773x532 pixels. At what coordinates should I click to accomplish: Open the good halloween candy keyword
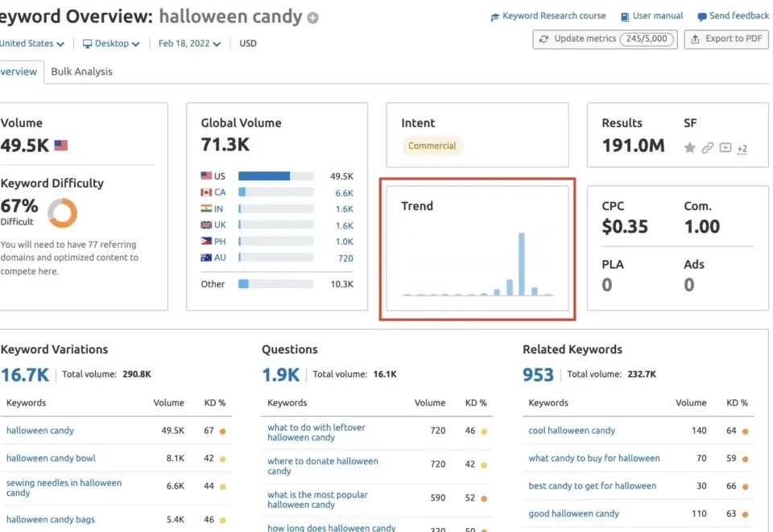(574, 513)
